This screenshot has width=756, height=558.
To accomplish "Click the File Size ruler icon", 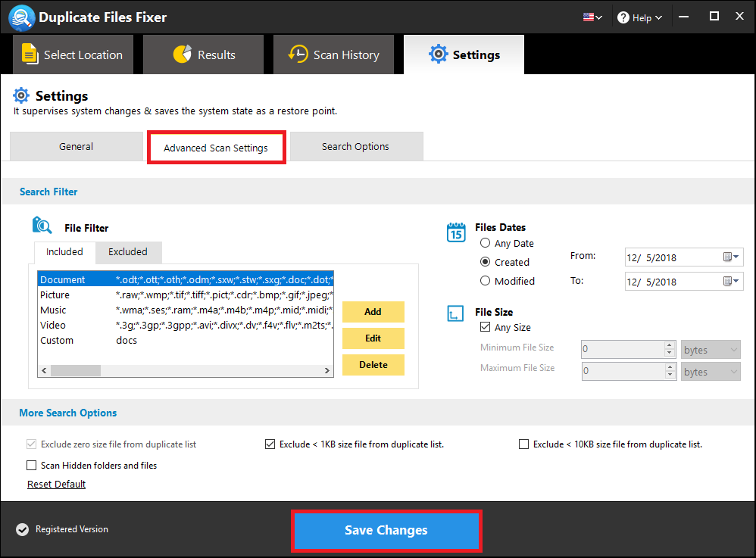I will [x=455, y=313].
